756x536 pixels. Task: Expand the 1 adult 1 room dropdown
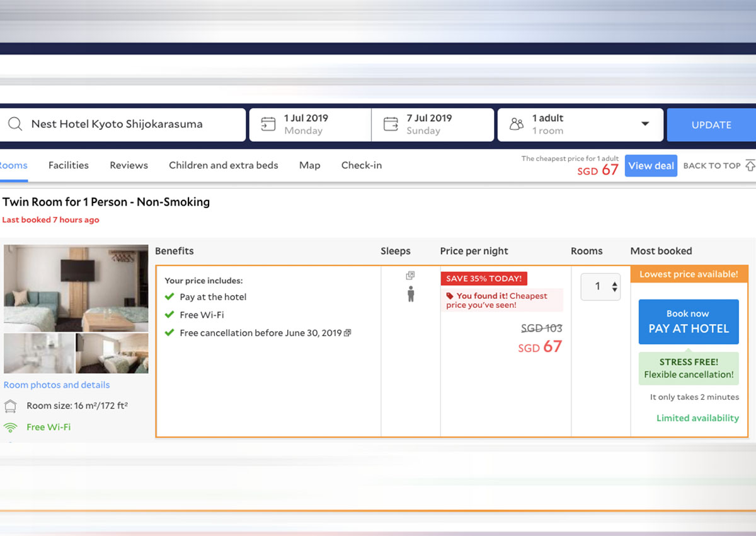point(644,124)
